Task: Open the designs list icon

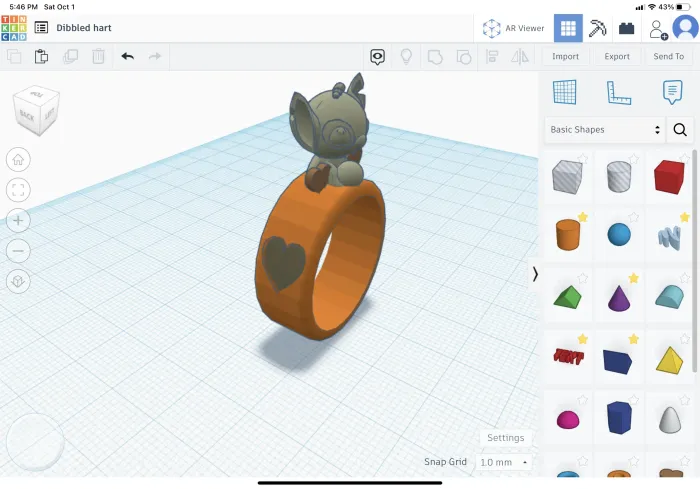Action: click(41, 28)
